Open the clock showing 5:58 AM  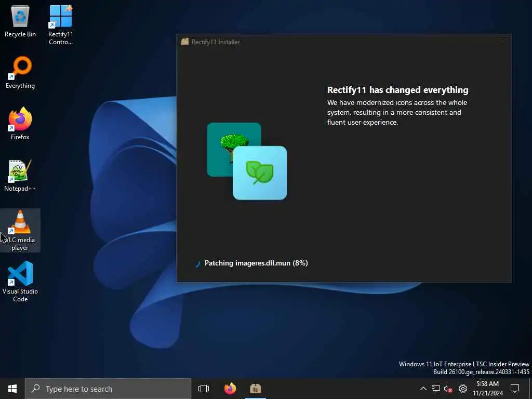point(487,389)
